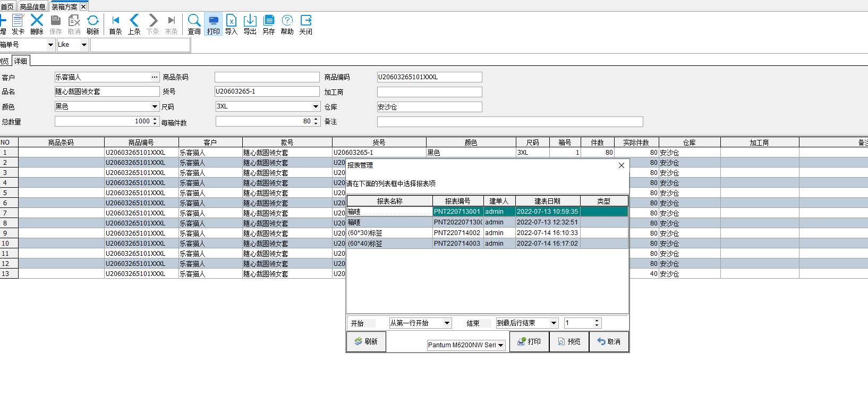
Task: Select the (60*40)标签 report row
Action: [x=487, y=244]
